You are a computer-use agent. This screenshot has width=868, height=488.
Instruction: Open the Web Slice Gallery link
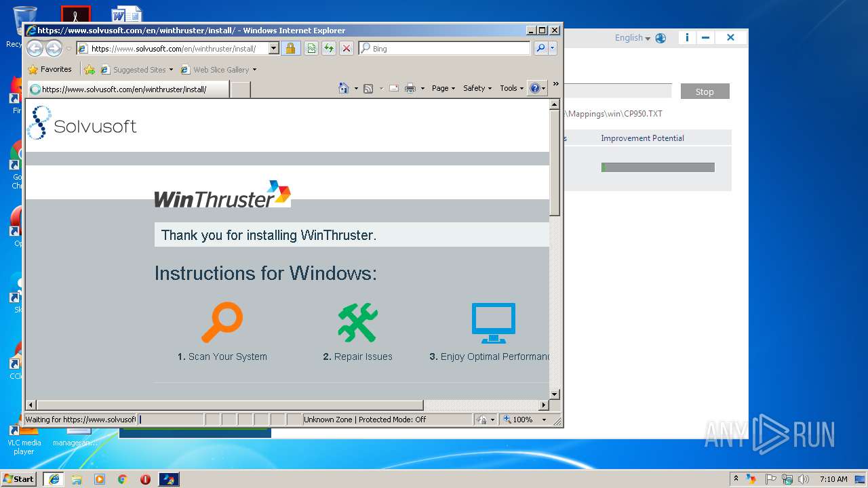point(218,69)
